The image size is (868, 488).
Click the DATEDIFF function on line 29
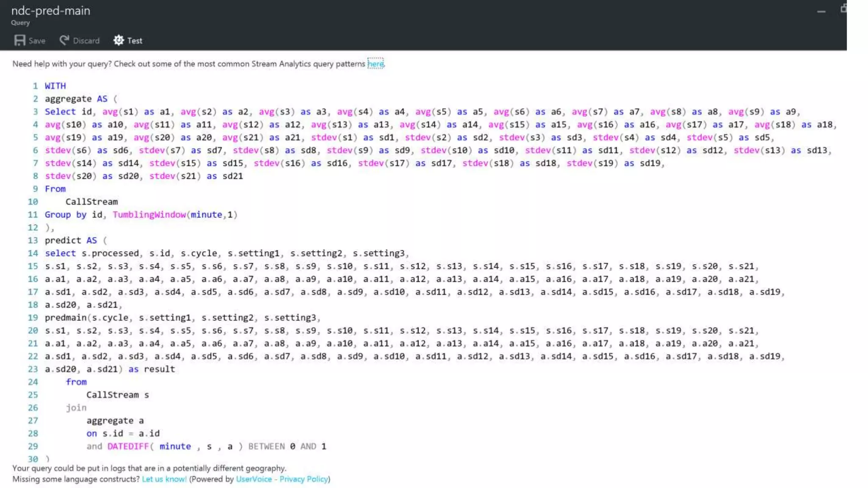click(x=128, y=446)
